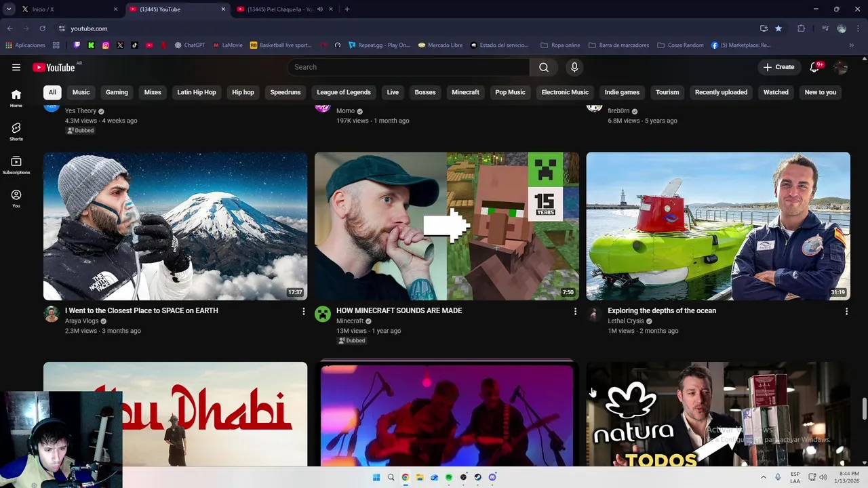Select the All filter chip
Image resolution: width=868 pixels, height=488 pixels.
[x=52, y=92]
